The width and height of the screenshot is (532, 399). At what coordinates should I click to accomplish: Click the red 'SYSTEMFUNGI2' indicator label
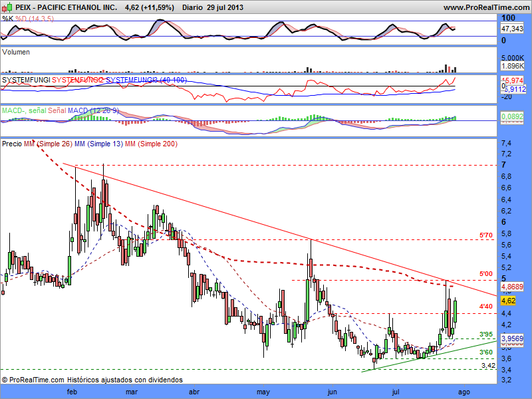78,80
